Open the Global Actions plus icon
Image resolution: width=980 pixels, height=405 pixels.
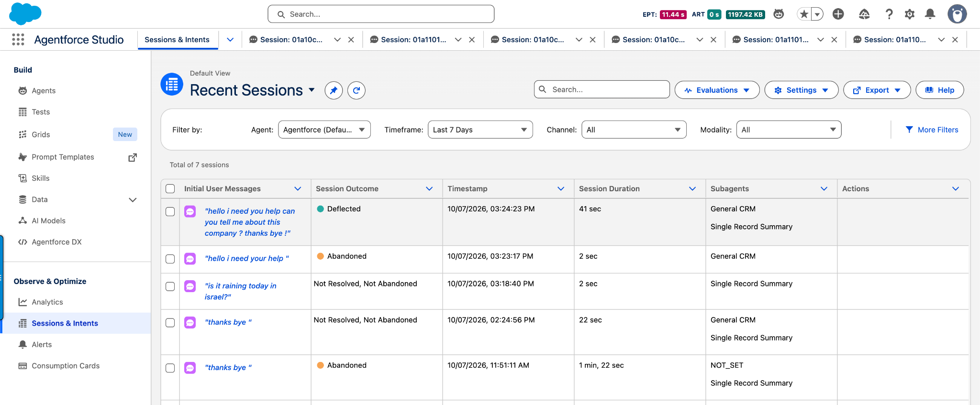(838, 14)
